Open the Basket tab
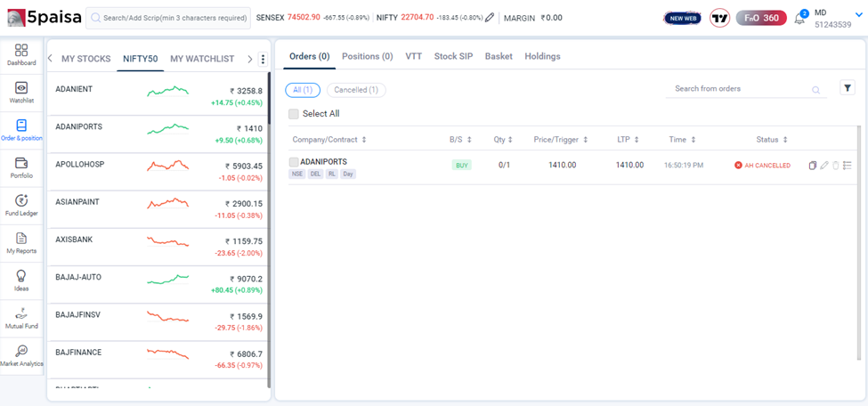Viewport: 868px width, 406px height. point(499,56)
